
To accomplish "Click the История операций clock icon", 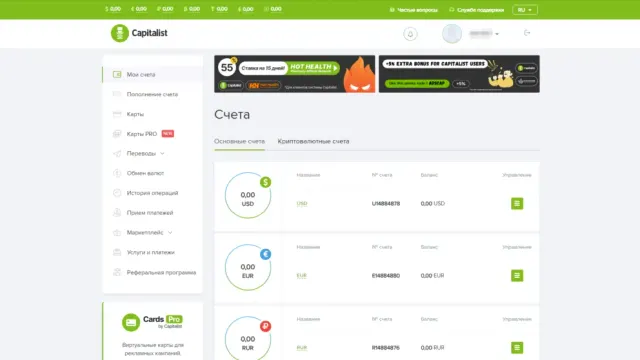I will pos(117,193).
